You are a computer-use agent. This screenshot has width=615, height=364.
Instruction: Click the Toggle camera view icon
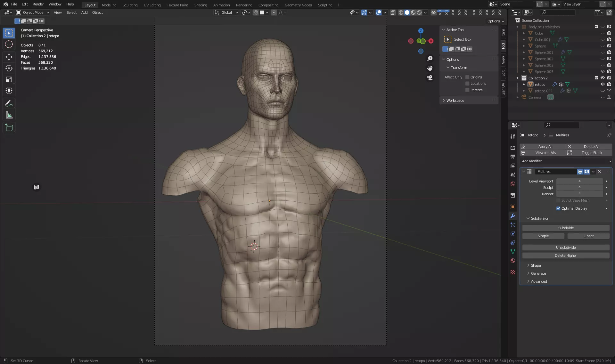[x=430, y=78]
